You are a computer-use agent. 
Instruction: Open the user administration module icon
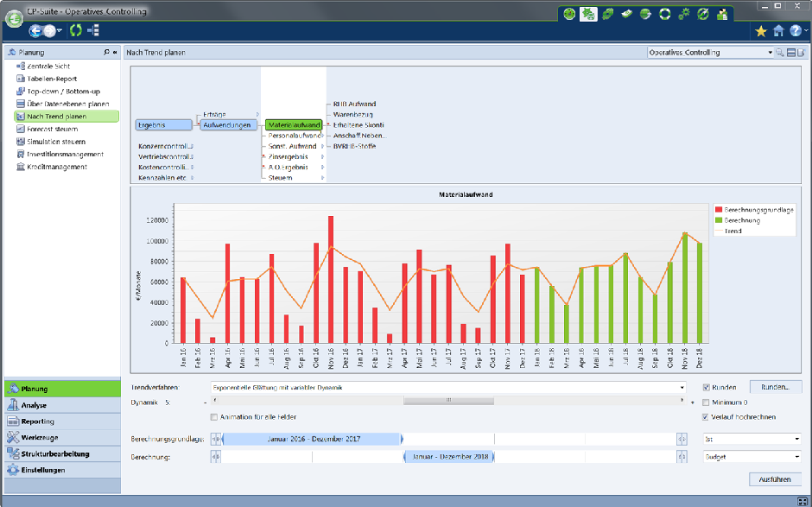[722, 14]
